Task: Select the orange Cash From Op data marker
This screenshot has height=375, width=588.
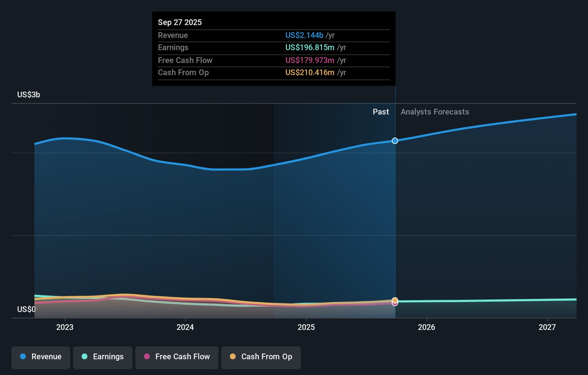Action: (x=395, y=300)
